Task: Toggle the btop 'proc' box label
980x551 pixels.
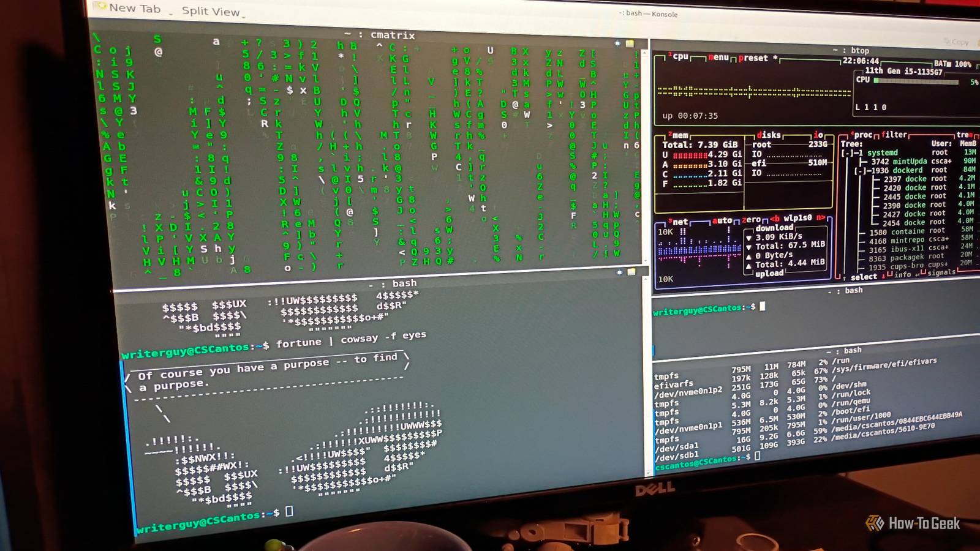Action: (861, 135)
